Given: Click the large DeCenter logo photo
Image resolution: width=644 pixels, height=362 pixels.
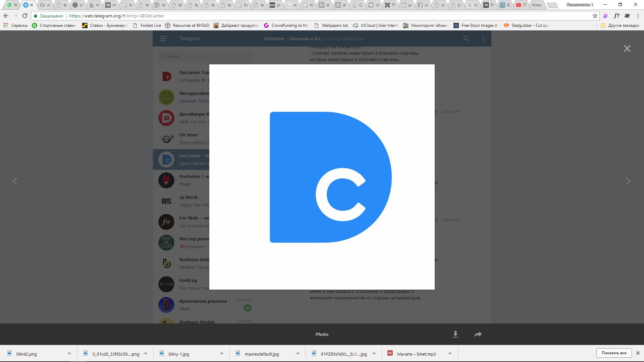Looking at the screenshot, I should 322,177.
